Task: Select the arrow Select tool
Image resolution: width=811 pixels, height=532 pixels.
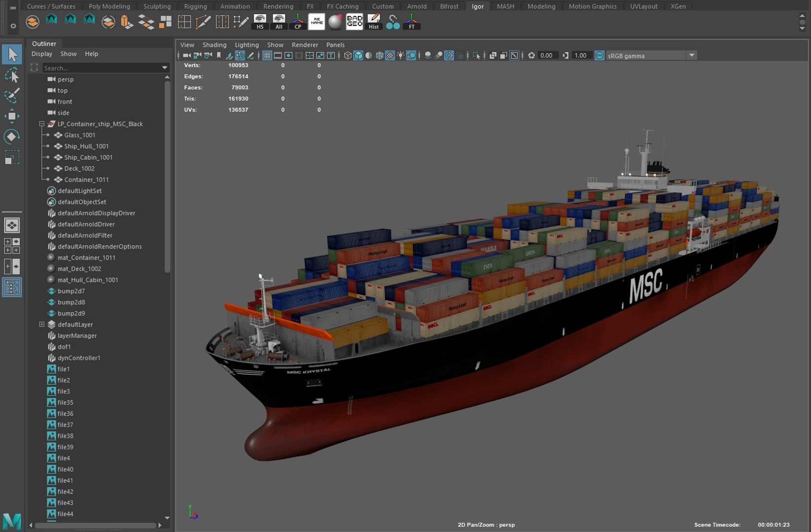Action: pyautogui.click(x=12, y=54)
